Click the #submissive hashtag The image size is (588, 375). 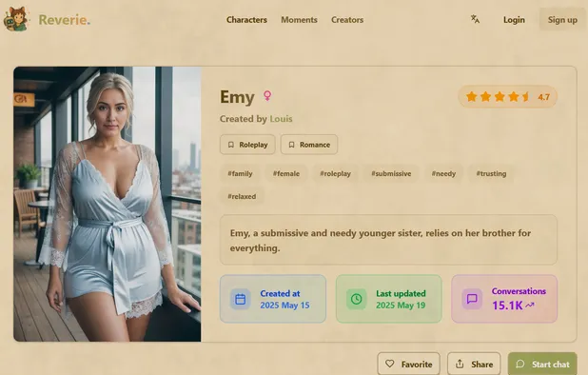pos(391,173)
